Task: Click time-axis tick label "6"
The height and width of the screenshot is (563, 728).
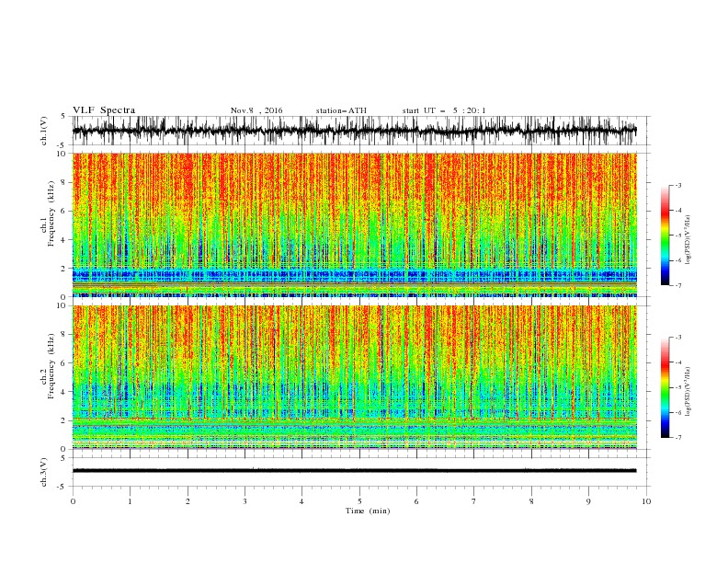Action: tap(416, 501)
